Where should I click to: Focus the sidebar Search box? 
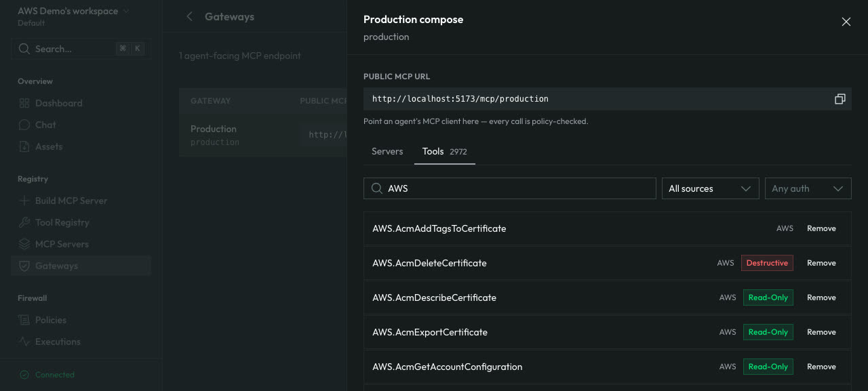pyautogui.click(x=81, y=49)
